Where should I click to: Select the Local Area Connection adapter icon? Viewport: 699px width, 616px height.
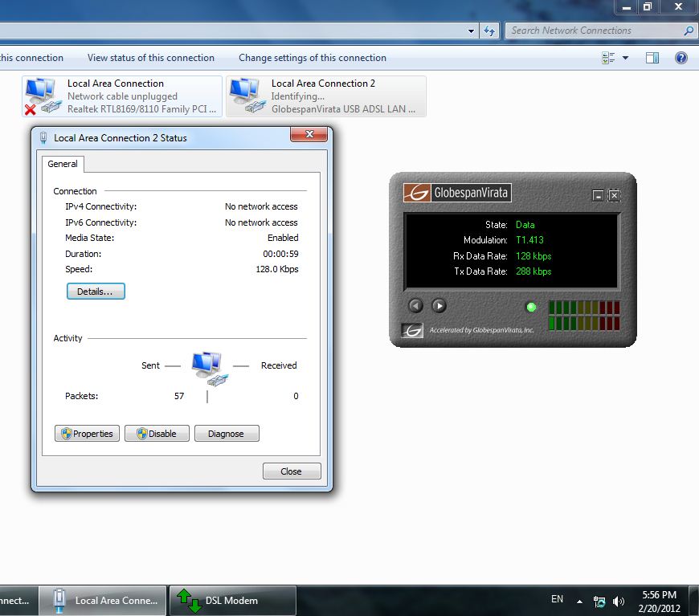[42, 96]
